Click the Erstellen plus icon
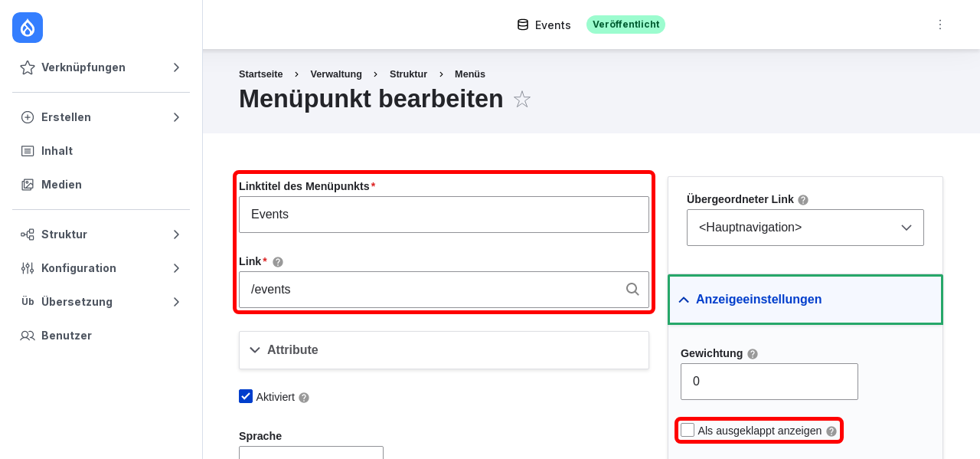This screenshot has width=980, height=459. 28,117
